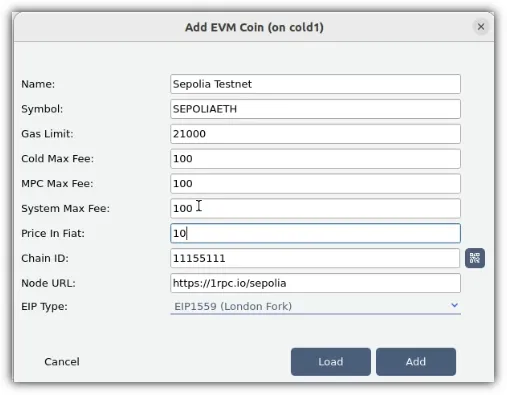Image resolution: width=507 pixels, height=395 pixels.
Task: Click the 'Name:' label
Action: [38, 84]
